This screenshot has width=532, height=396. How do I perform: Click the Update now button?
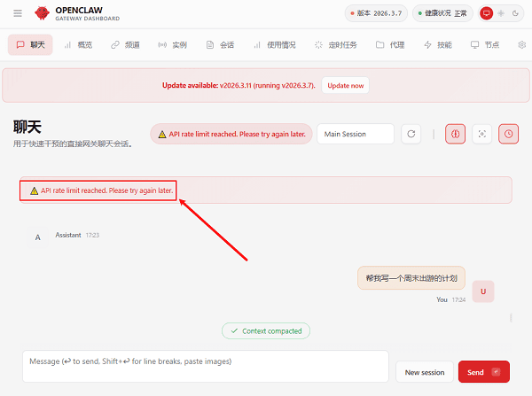[346, 85]
